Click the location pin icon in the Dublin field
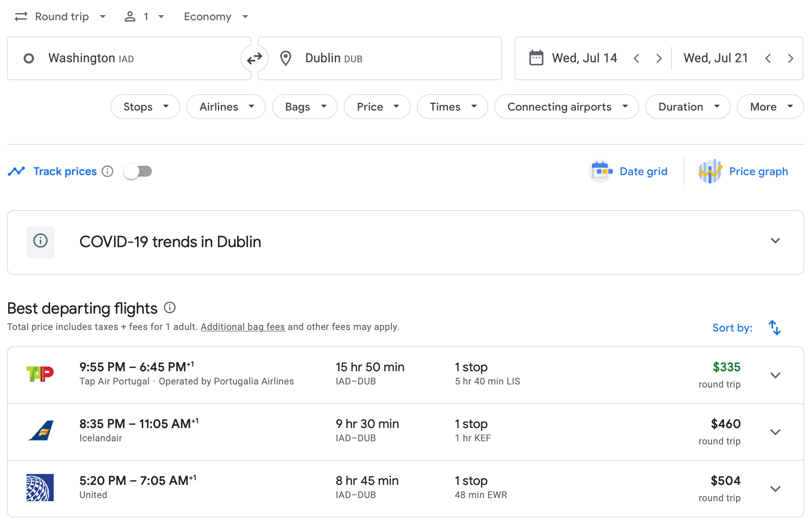This screenshot has width=812, height=523. pos(286,58)
